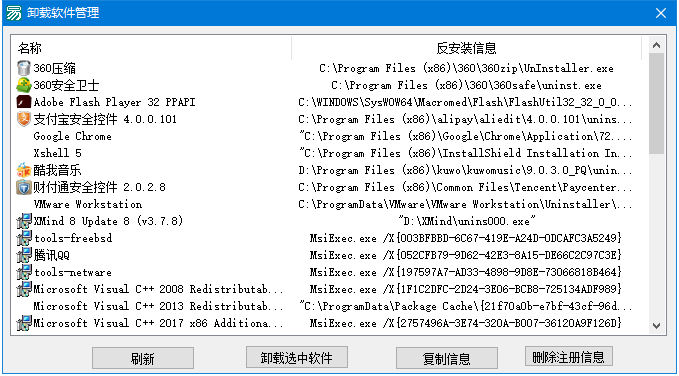The height and width of the screenshot is (376, 679).
Task: Click the scrollbar up arrow
Action: point(656,45)
